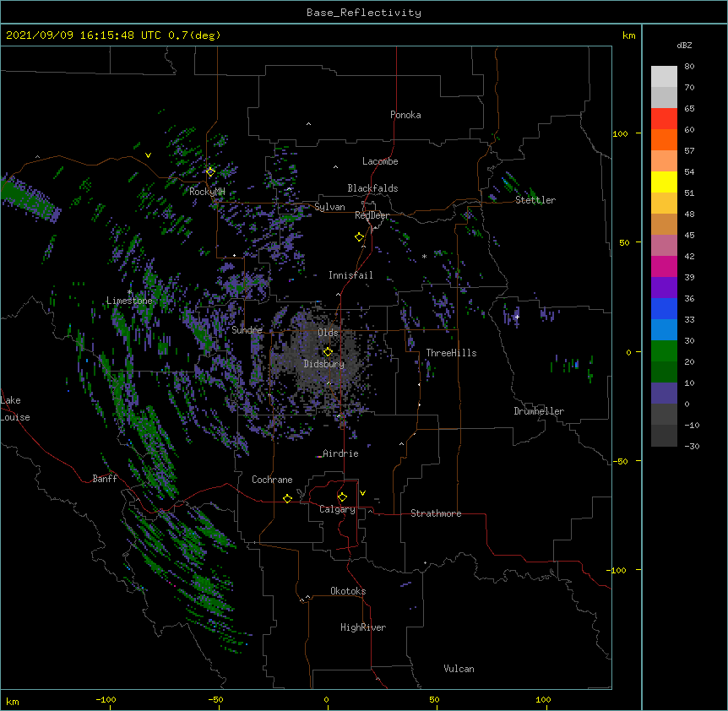Pick the bright green 30 dBZ swatch
Screen dimensions: 728x711
pos(664,351)
